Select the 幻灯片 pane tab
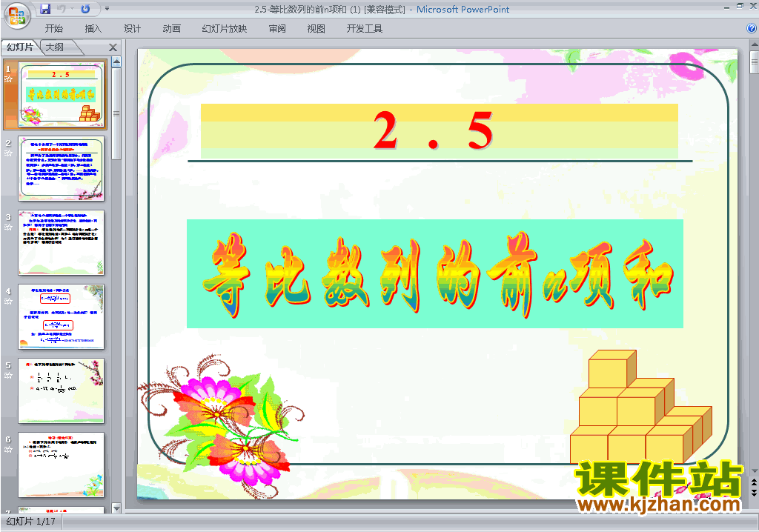Image resolution: width=759 pixels, height=532 pixels. click(x=20, y=47)
